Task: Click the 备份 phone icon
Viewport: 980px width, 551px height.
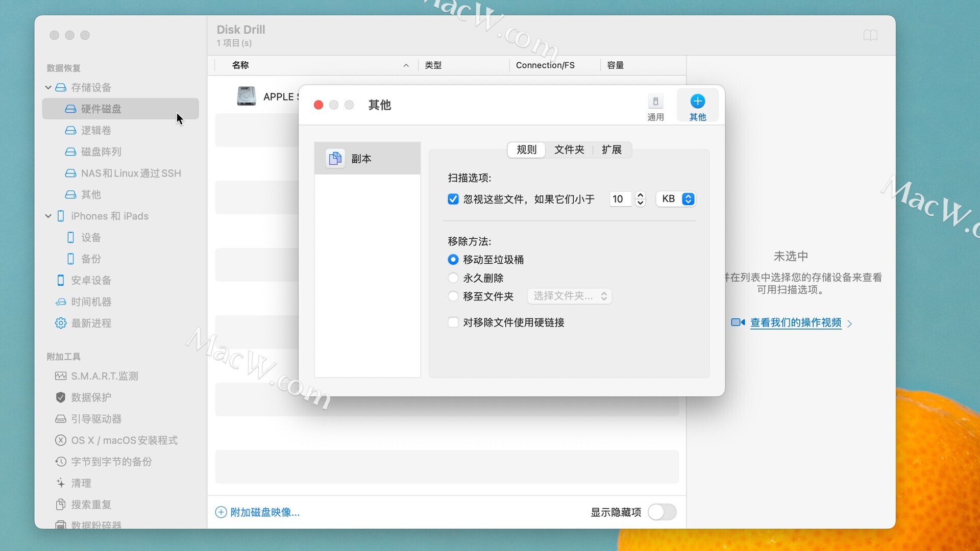Action: coord(70,259)
